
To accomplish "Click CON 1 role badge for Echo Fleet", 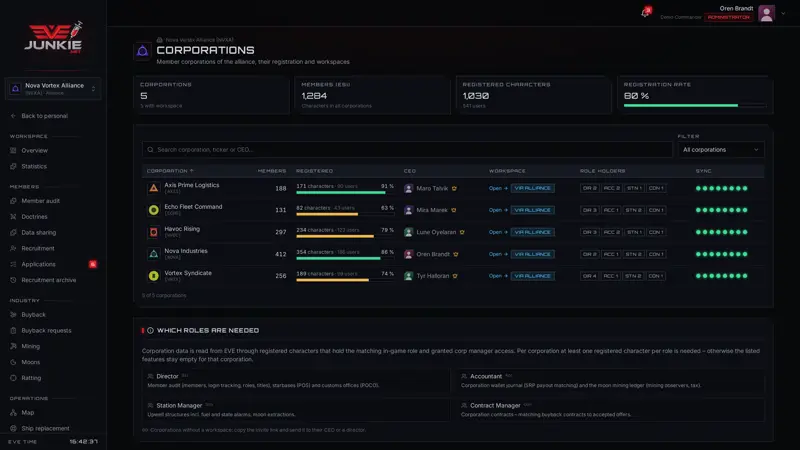I will click(656, 210).
